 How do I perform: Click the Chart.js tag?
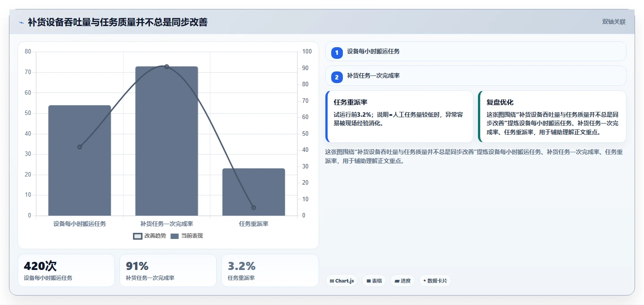click(342, 281)
